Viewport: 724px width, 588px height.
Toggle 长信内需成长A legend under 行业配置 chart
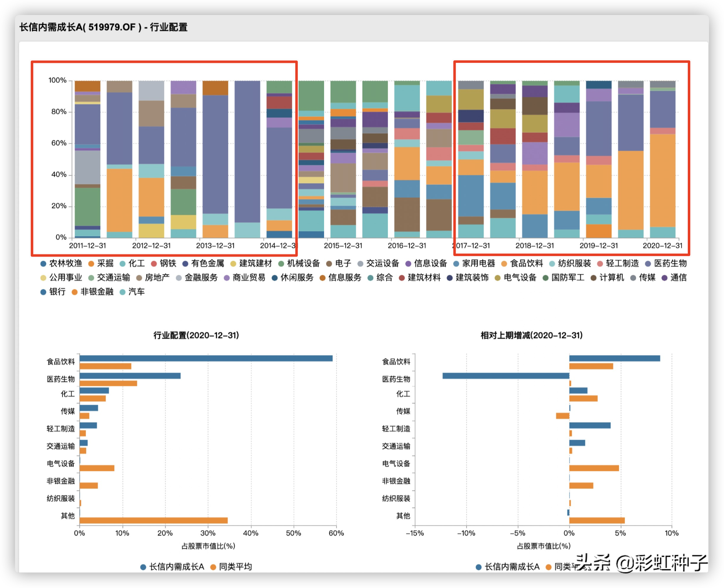[172, 567]
